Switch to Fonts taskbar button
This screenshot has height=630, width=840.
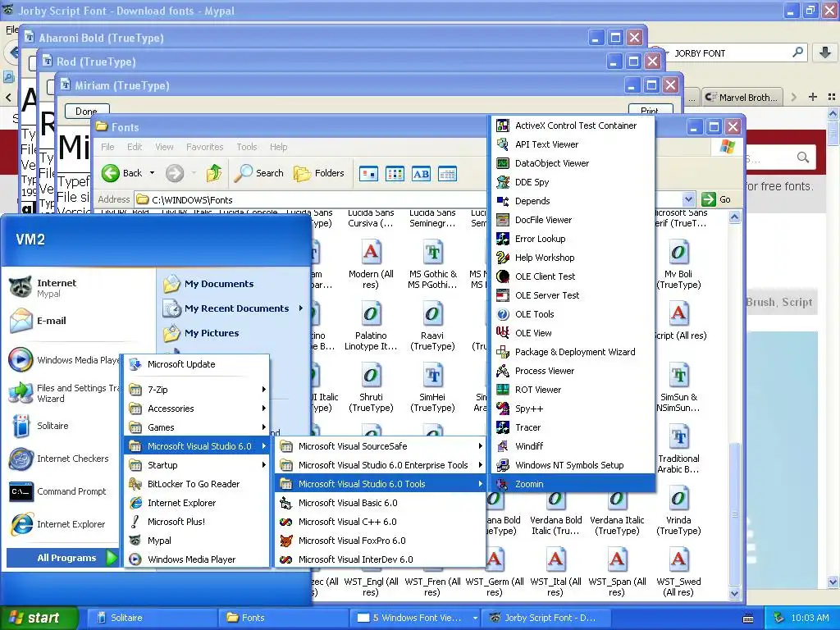coord(282,618)
